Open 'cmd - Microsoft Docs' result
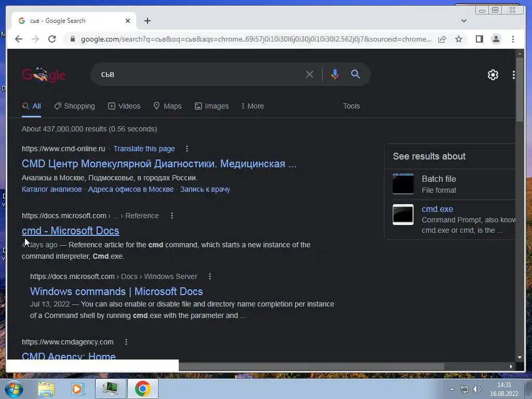The image size is (532, 399). tap(71, 231)
